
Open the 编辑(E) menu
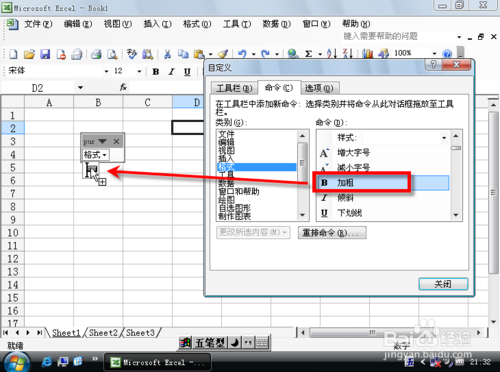coord(78,24)
